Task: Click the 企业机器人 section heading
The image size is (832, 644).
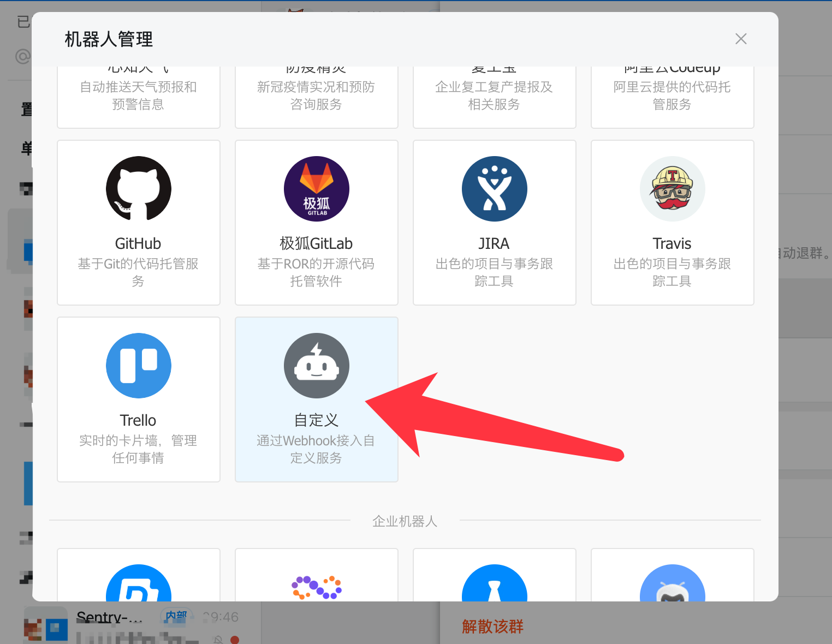Action: (x=405, y=521)
